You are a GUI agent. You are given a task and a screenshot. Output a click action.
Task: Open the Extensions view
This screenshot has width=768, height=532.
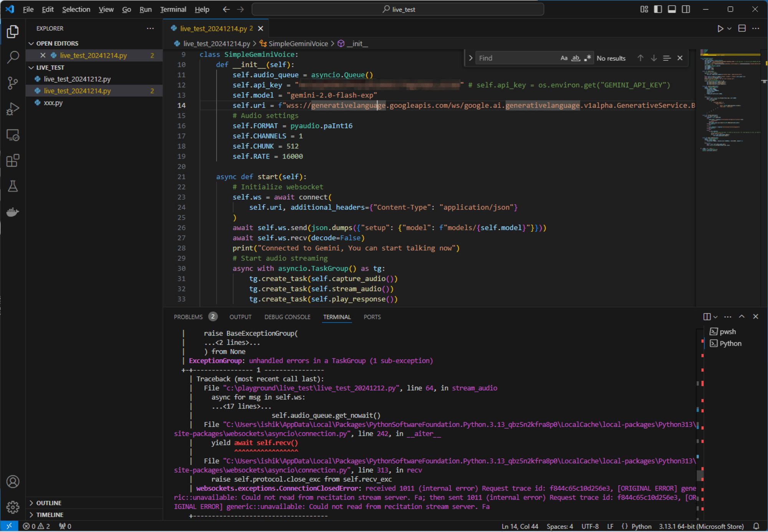(13, 160)
